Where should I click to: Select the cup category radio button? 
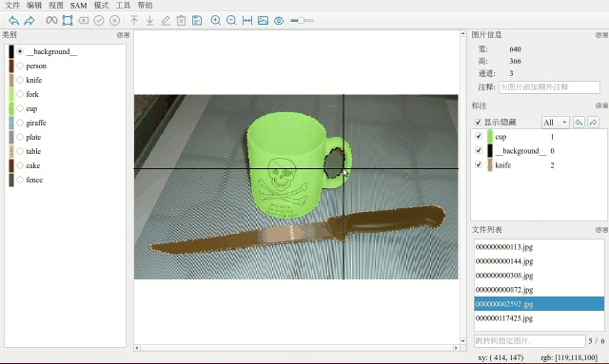(x=20, y=108)
